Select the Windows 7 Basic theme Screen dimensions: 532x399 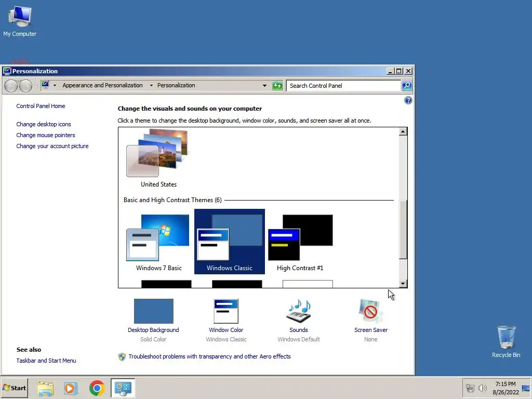click(159, 242)
